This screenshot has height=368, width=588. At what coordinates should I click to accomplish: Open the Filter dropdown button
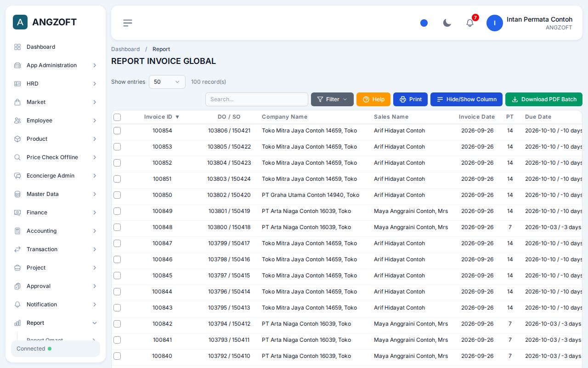[x=332, y=99]
